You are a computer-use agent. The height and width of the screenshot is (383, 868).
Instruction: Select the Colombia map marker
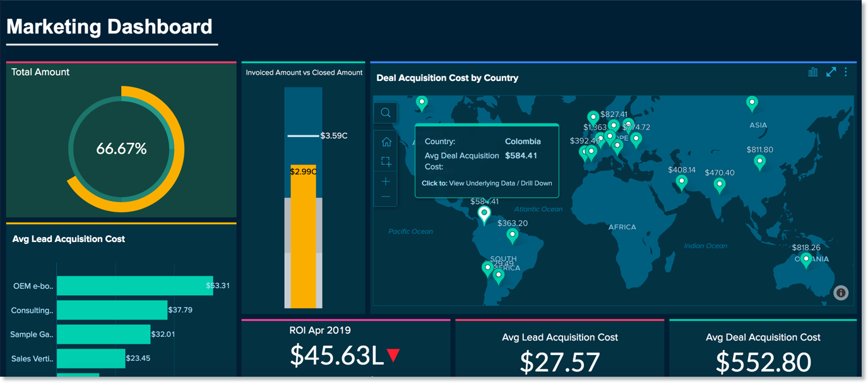coord(484,214)
